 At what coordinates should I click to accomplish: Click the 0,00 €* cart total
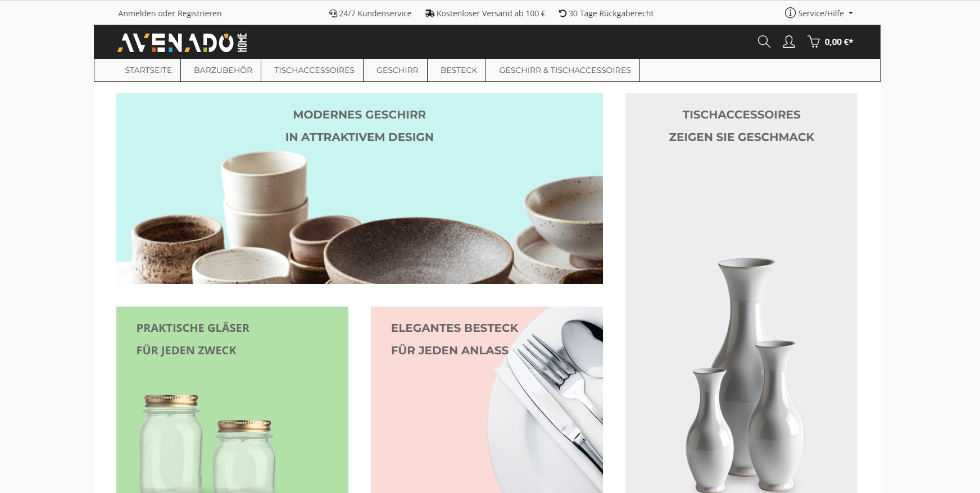(x=839, y=42)
